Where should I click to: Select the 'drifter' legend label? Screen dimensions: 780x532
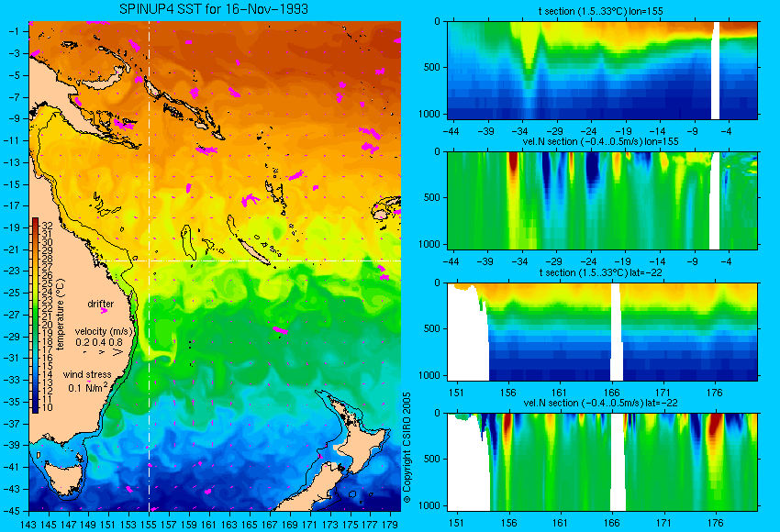[101, 304]
